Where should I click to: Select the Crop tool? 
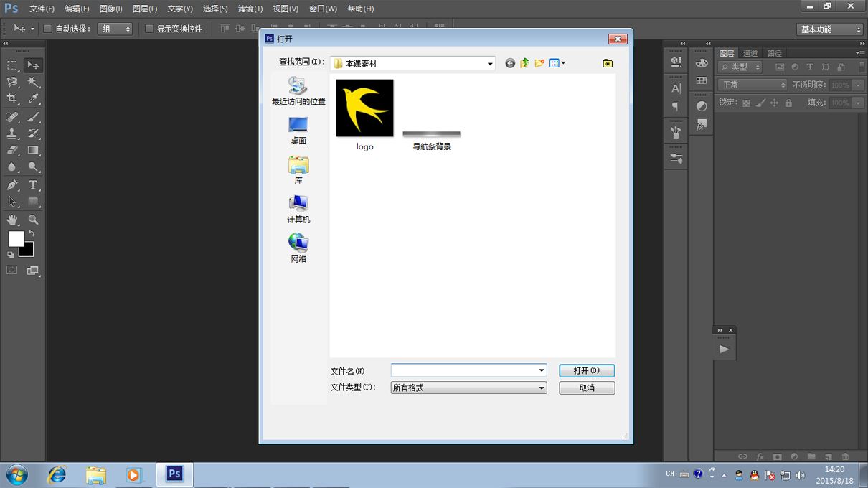[12, 99]
